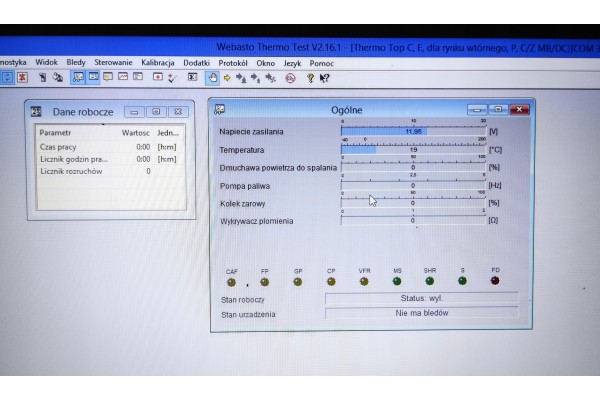Minimize the Dane robocze window
The height and width of the screenshot is (400, 600).
point(134,112)
